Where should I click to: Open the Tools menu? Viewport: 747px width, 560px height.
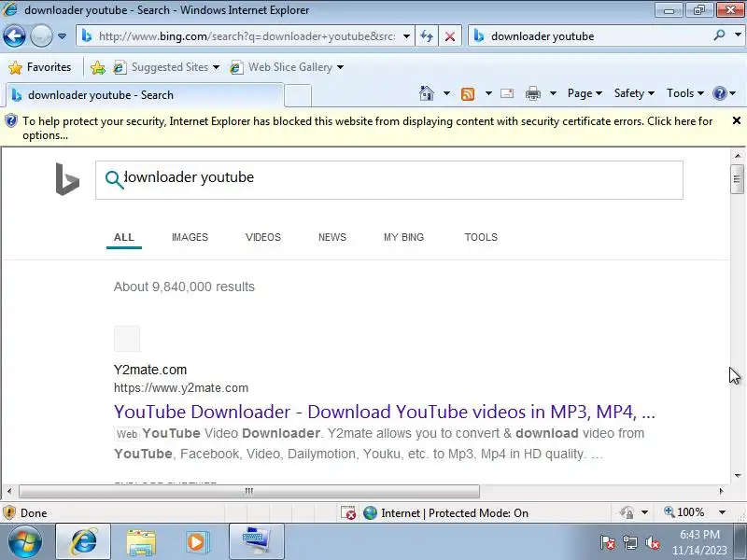click(685, 93)
